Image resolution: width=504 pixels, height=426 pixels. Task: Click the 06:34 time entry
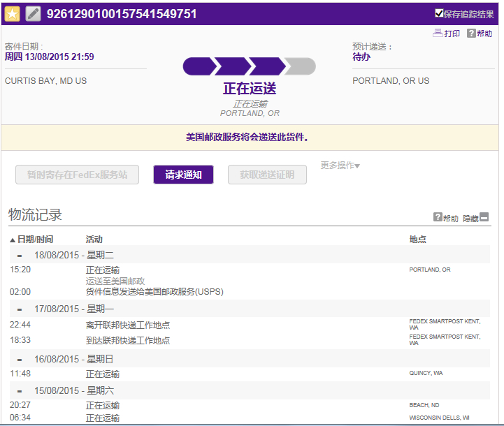[x=20, y=418]
